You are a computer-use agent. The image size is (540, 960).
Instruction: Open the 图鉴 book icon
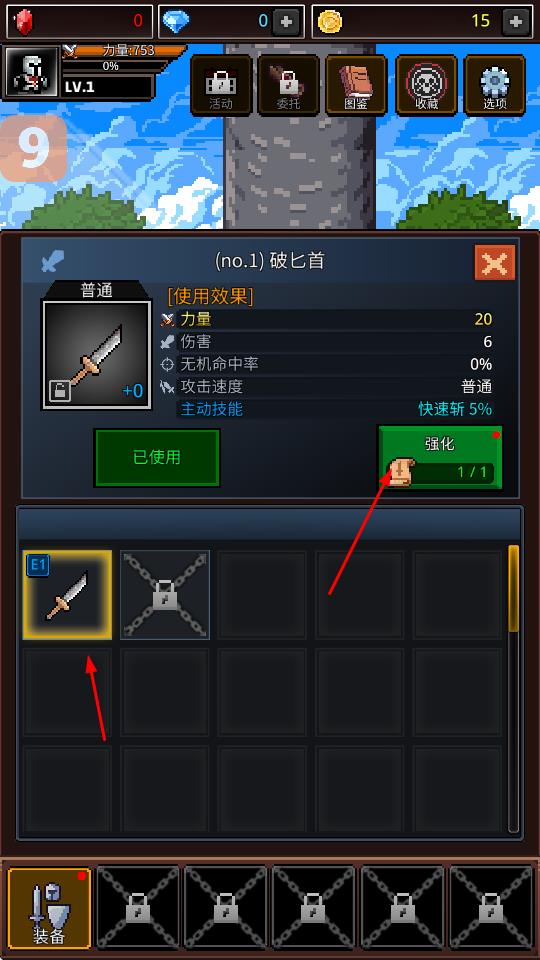point(356,85)
